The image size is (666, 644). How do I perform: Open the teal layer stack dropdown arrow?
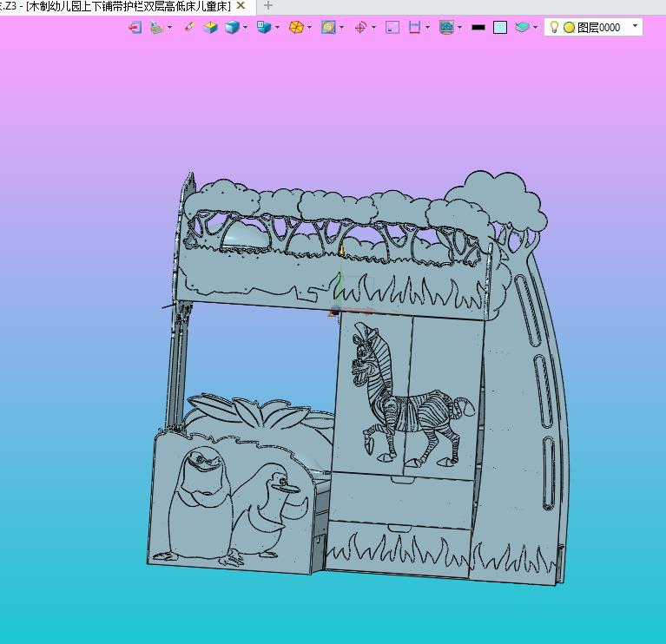tap(535, 28)
